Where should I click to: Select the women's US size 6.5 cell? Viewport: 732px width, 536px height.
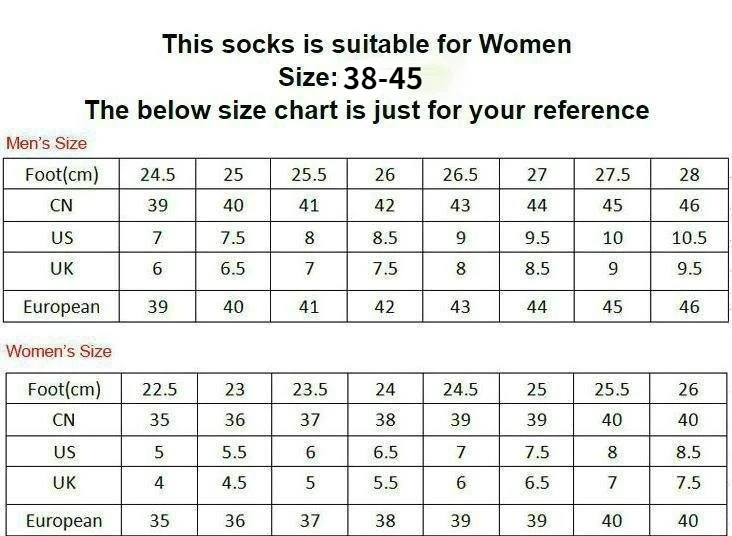(x=386, y=451)
